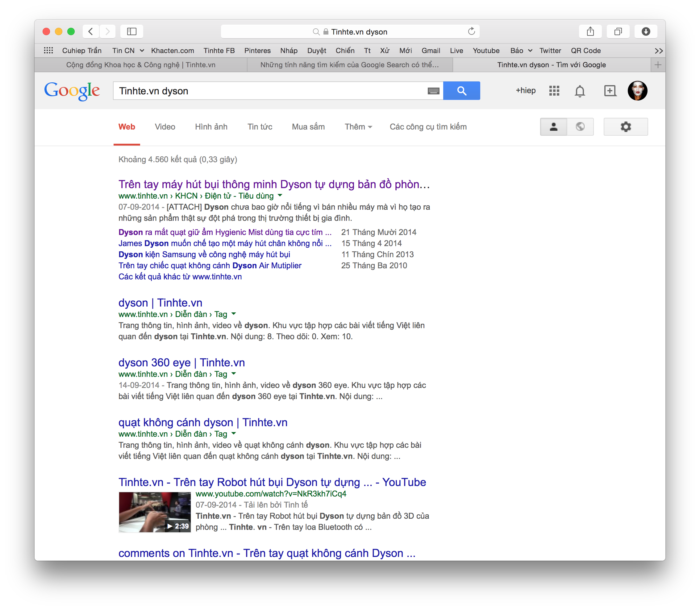Open the Google apps grid

554,91
